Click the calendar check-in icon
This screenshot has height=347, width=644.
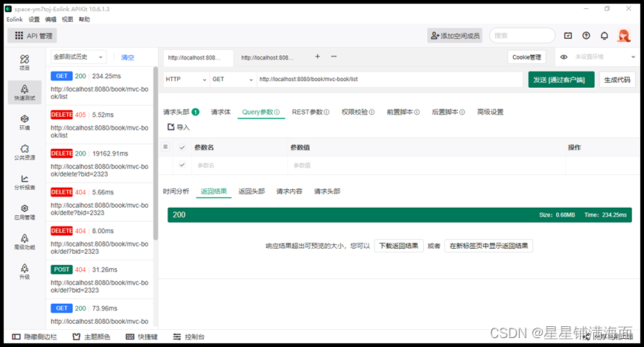pos(568,36)
